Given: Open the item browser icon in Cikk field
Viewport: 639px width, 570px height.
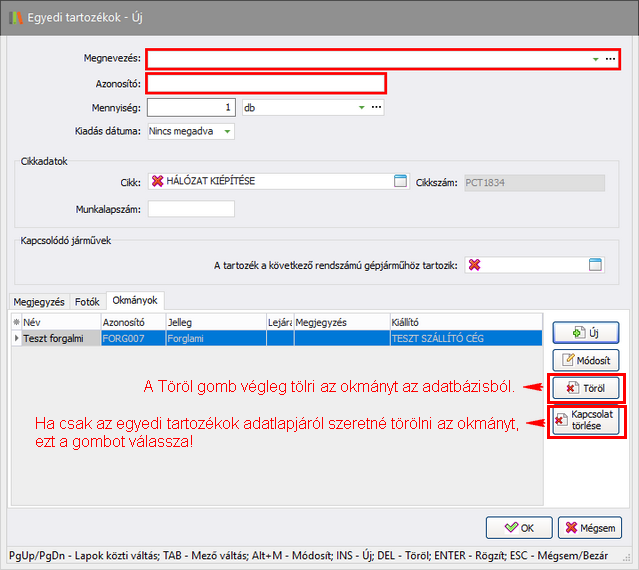Looking at the screenshot, I should coord(401,181).
